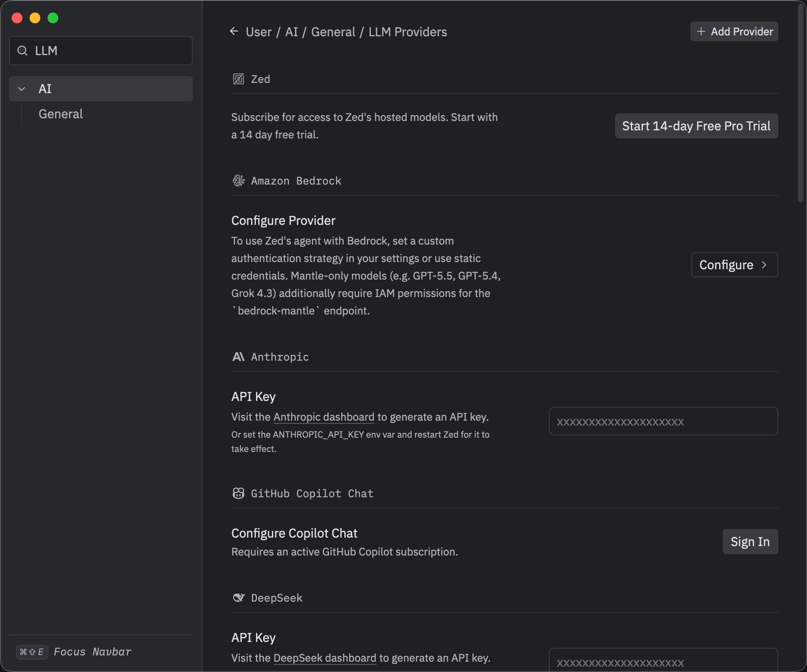Click Focus Navbar shortcut hint
807x672 pixels.
93,652
